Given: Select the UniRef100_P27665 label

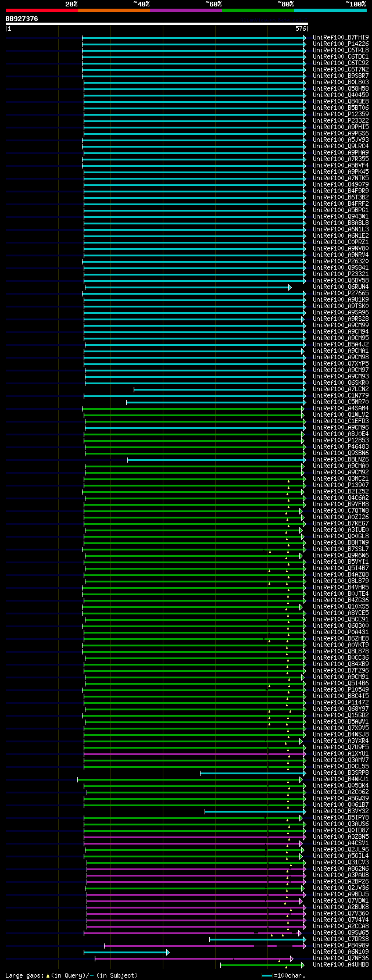Looking at the screenshot, I should tap(341, 293).
